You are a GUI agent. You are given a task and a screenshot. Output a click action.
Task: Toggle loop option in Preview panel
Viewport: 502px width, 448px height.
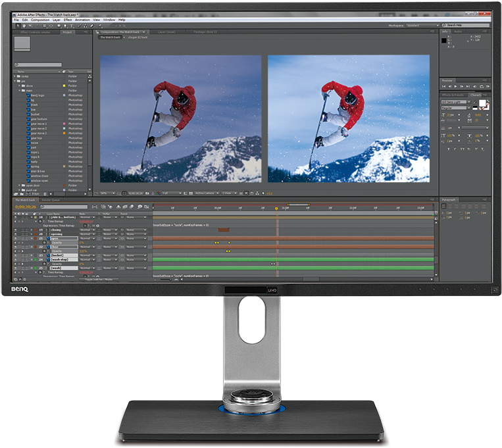coord(482,86)
